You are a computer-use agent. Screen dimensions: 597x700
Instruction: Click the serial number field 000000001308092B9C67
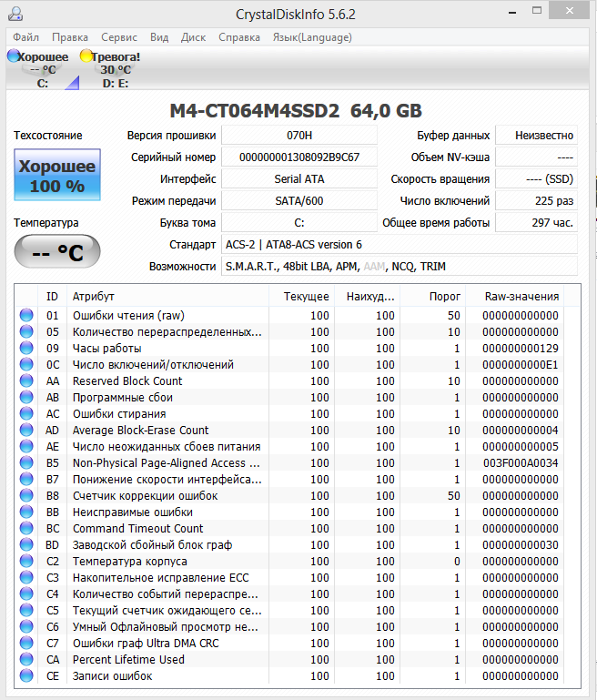(x=299, y=157)
